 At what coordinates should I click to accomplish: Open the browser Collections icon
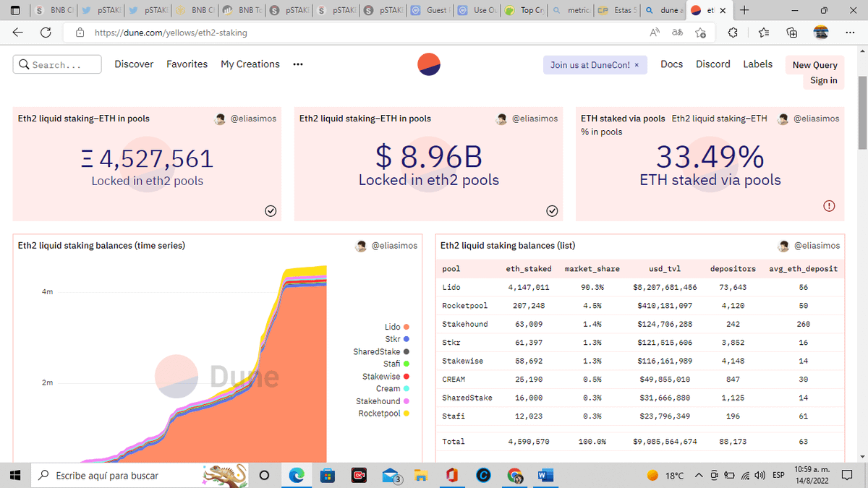point(792,33)
